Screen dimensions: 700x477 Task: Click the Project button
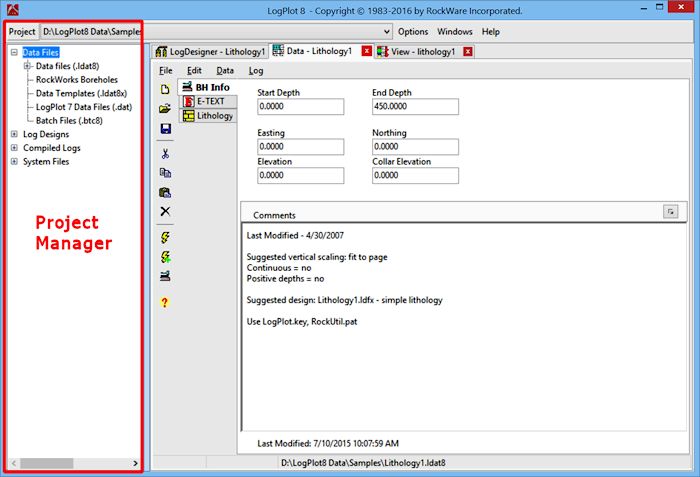(22, 32)
